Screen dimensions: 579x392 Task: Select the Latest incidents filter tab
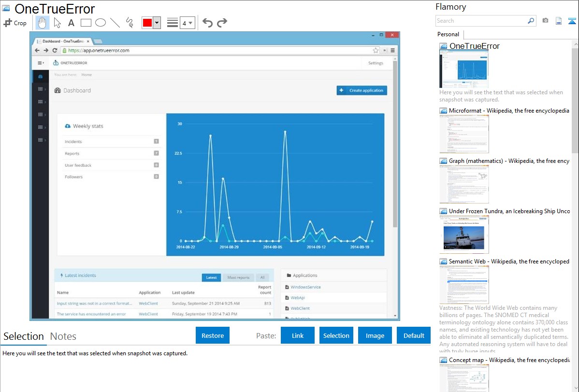tap(211, 277)
